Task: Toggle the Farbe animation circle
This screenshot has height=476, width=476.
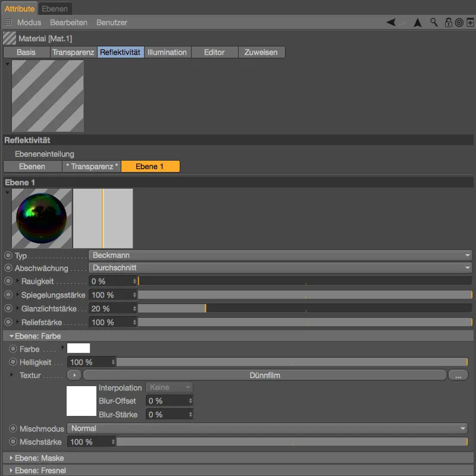Action: click(12, 349)
